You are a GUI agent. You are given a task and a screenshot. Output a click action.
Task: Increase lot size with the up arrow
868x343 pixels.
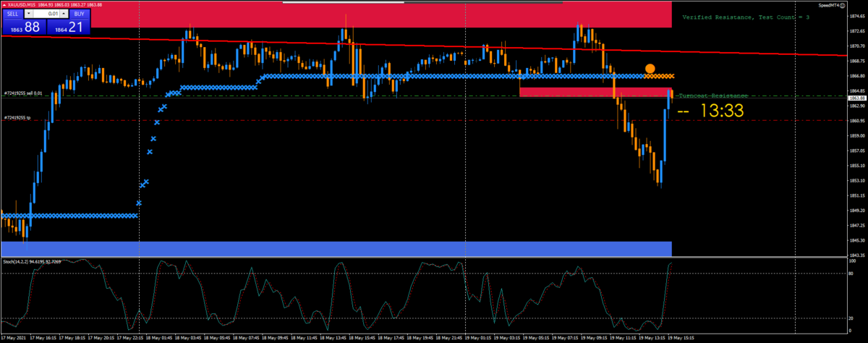[x=63, y=14]
